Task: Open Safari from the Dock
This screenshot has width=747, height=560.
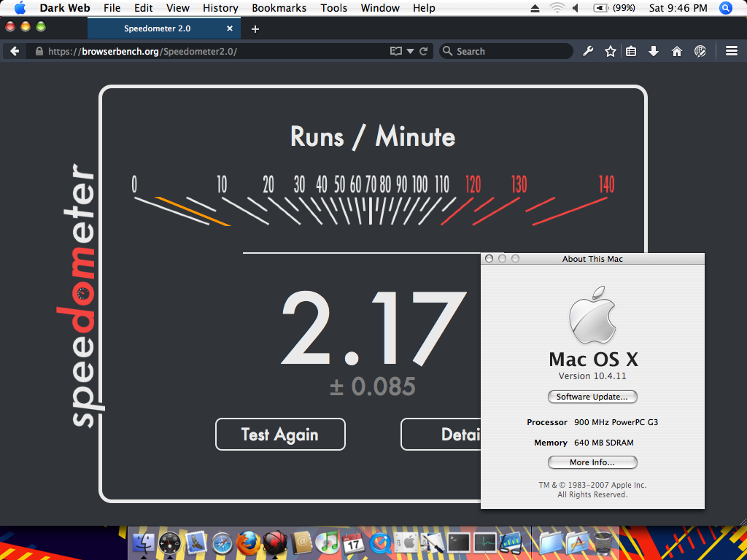Action: (222, 542)
